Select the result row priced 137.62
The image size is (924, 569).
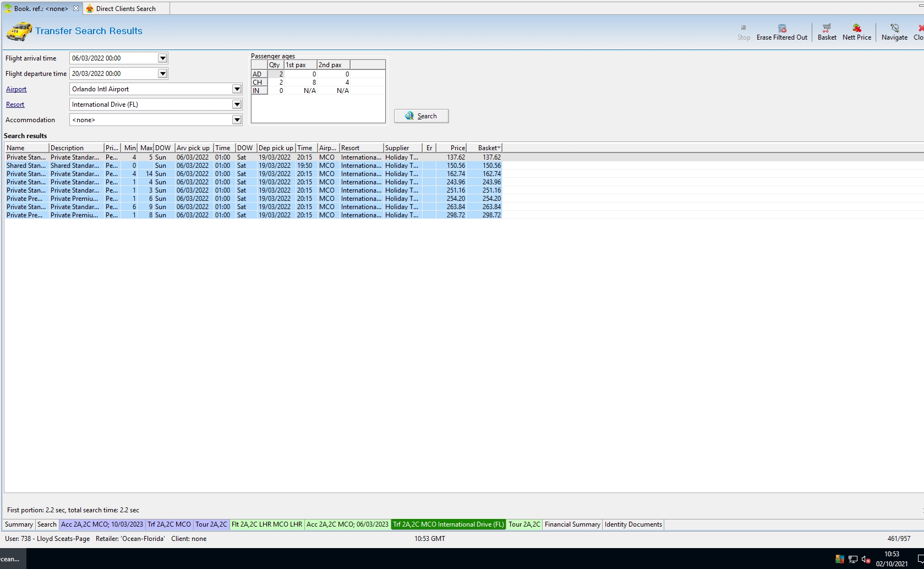point(254,157)
